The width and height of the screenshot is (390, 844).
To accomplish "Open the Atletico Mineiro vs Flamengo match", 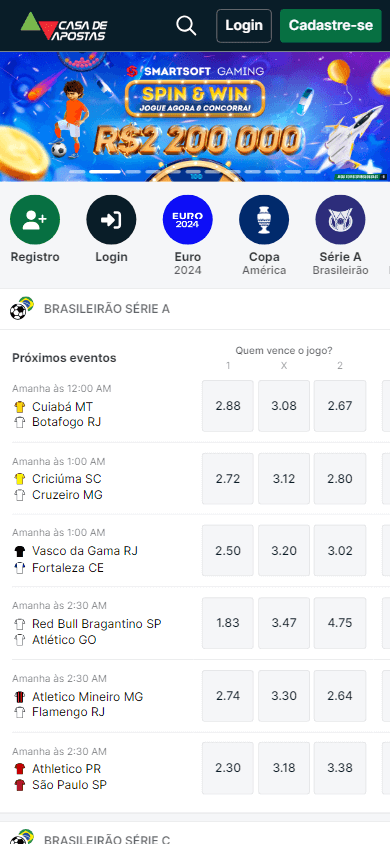I will pos(102,696).
